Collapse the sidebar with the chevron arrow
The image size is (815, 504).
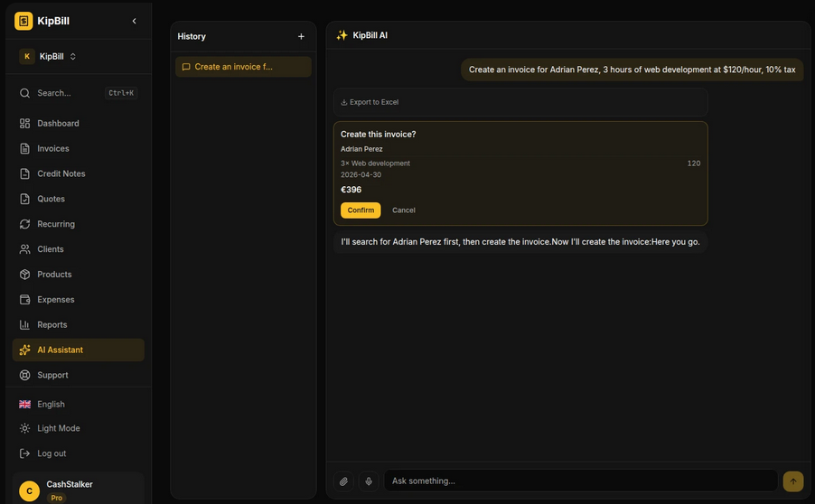pyautogui.click(x=134, y=21)
